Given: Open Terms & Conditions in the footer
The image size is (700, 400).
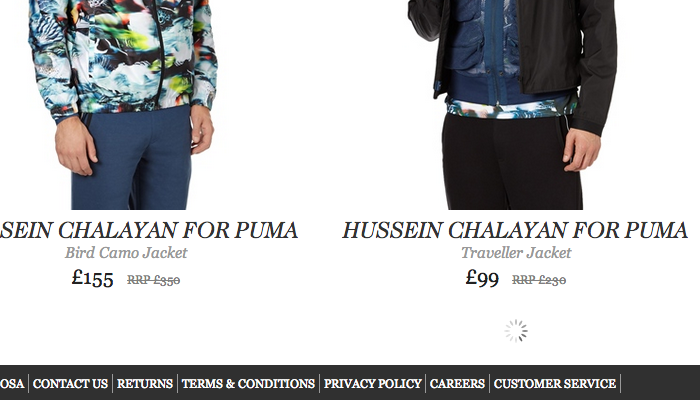Looking at the screenshot, I should pos(248,383).
